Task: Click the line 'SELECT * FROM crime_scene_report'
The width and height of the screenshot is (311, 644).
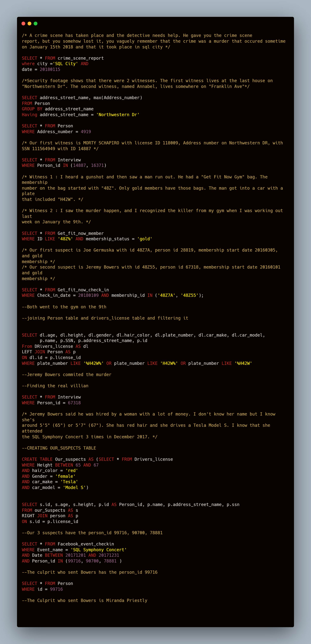Action: pyautogui.click(x=63, y=58)
